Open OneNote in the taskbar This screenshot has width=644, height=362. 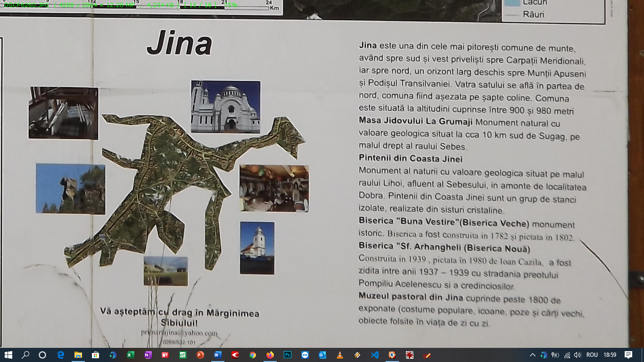click(x=148, y=355)
